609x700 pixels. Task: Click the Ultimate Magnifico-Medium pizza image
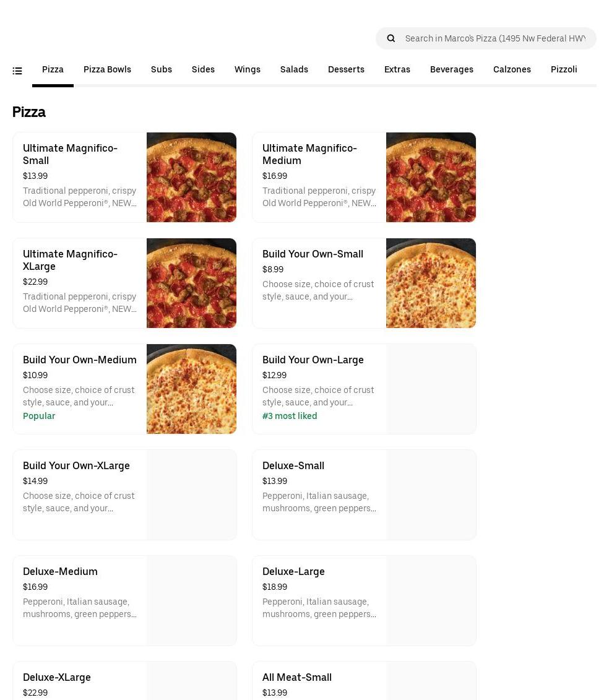(431, 177)
